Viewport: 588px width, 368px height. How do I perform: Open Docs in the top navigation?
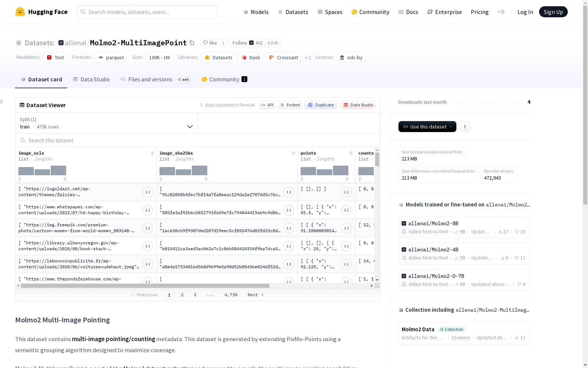pyautogui.click(x=408, y=12)
